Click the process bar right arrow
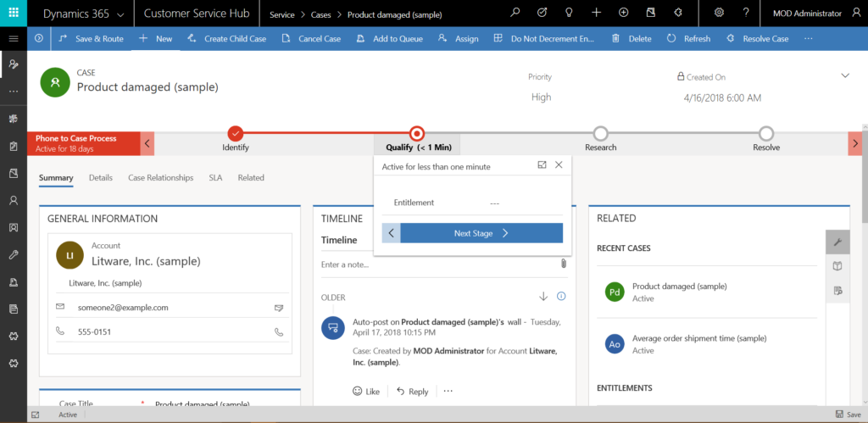Image resolution: width=868 pixels, height=423 pixels. [x=854, y=143]
